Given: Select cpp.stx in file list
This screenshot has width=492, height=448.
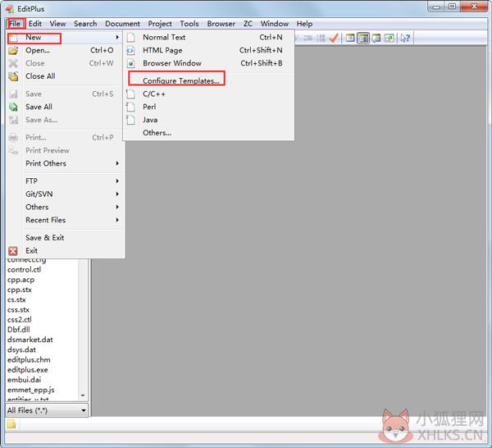Looking at the screenshot, I should pyautogui.click(x=20, y=290).
